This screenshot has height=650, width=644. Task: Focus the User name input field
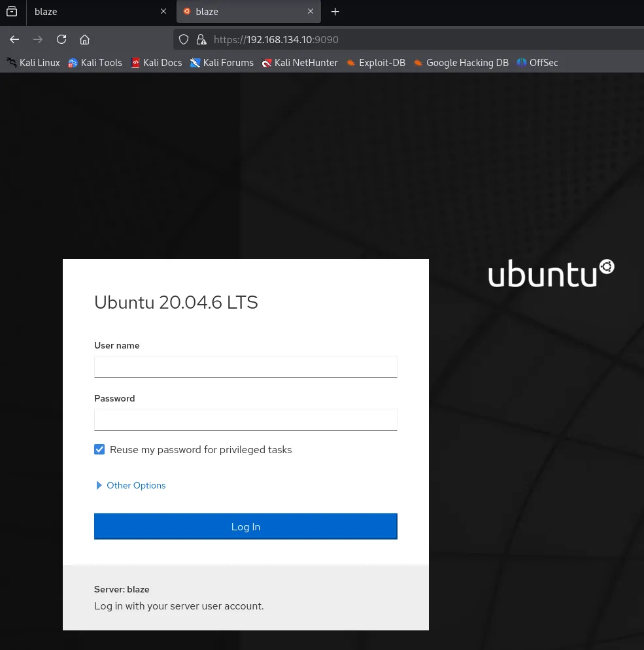tap(245, 367)
